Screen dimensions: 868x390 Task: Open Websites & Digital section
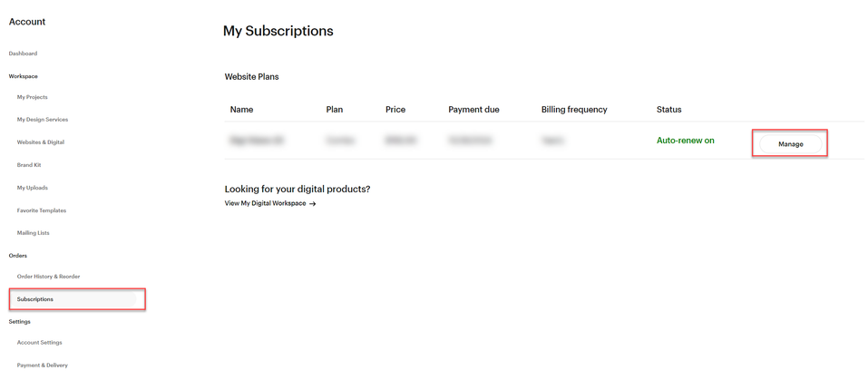click(41, 142)
